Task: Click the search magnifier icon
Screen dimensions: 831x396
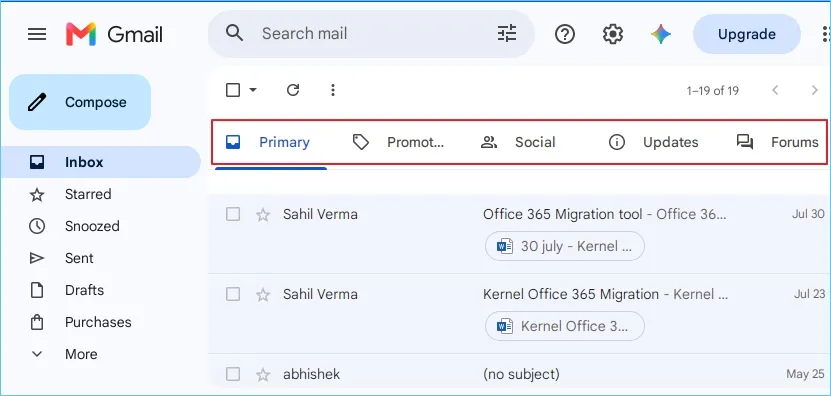Action: pyautogui.click(x=234, y=33)
